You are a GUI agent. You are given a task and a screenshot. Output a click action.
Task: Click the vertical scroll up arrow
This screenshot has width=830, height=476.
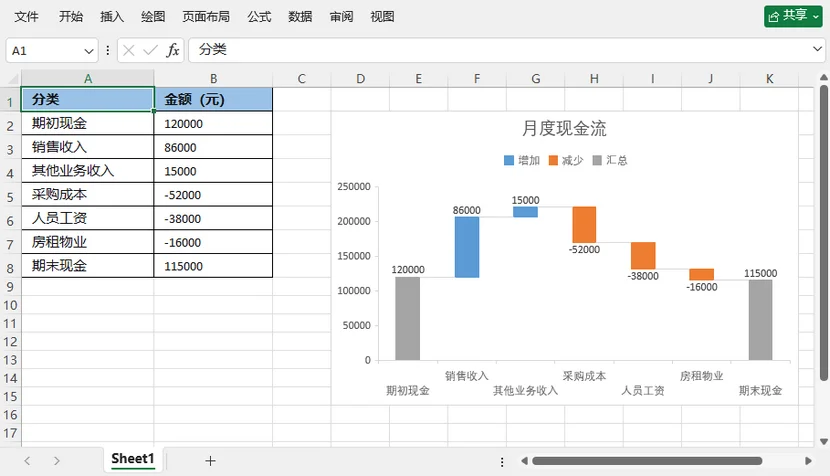pos(824,78)
